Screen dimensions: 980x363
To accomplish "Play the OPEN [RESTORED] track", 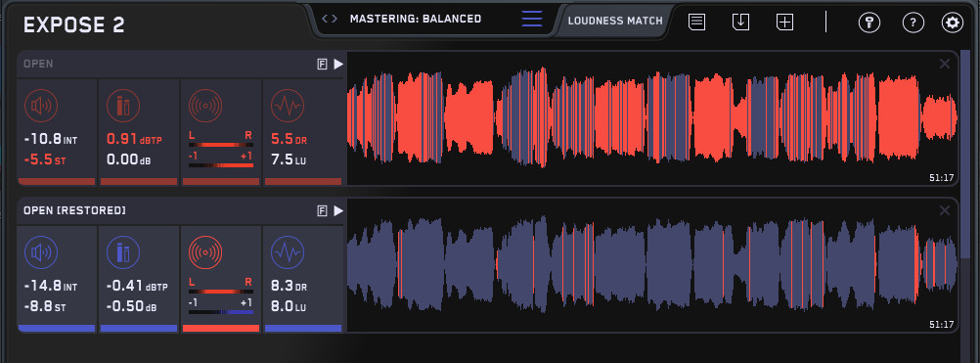I will [338, 211].
